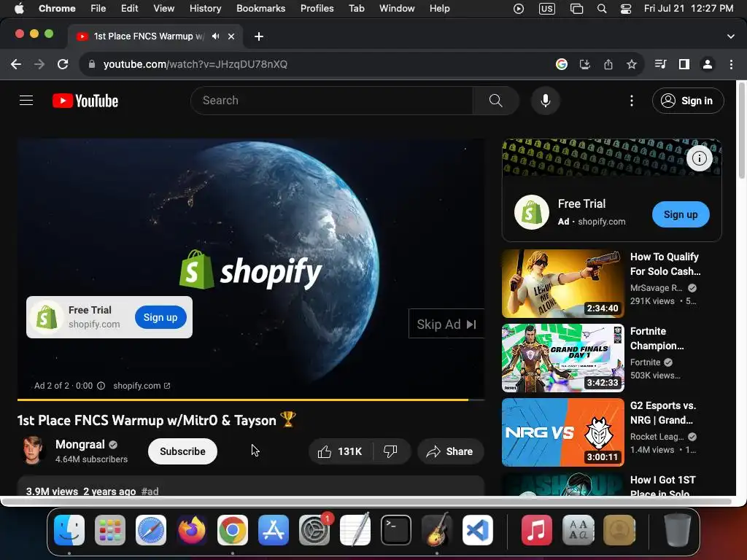The height and width of the screenshot is (560, 747).
Task: Open macOS Control Center toggle icon
Action: tap(625, 9)
